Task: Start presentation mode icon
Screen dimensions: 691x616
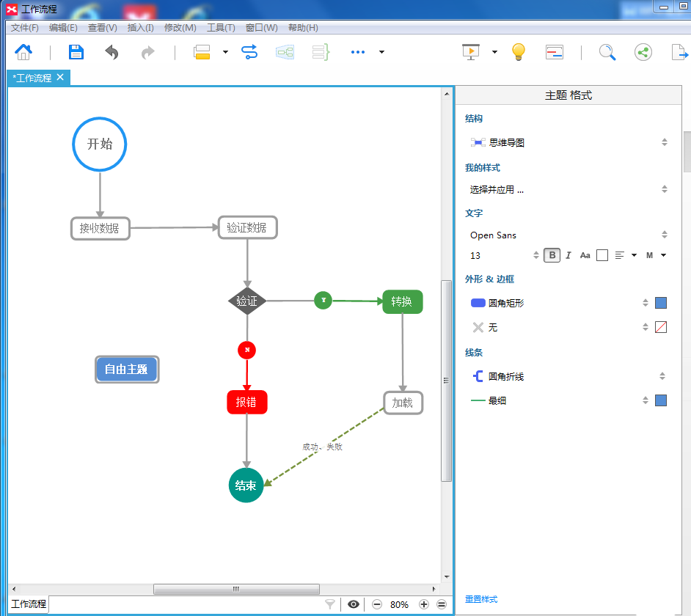Action: point(470,52)
